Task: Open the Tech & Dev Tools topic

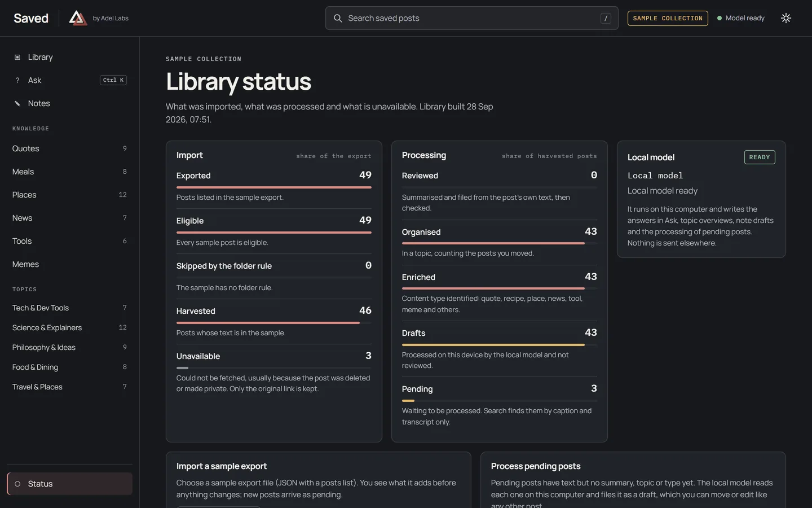Action: pos(69,308)
